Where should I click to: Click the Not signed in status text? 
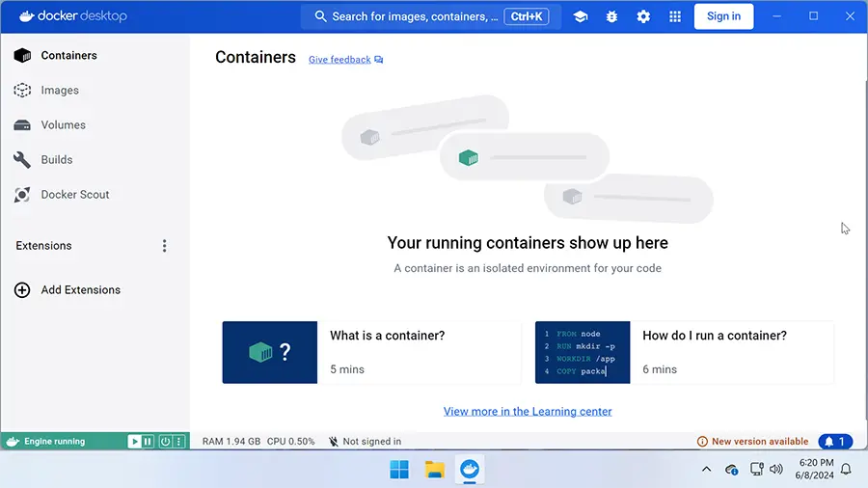pyautogui.click(x=372, y=442)
